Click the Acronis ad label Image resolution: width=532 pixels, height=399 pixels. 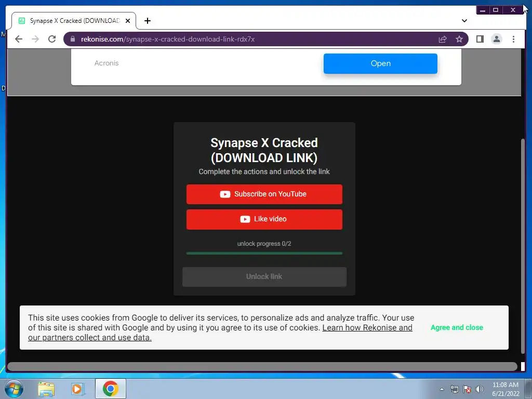(107, 63)
